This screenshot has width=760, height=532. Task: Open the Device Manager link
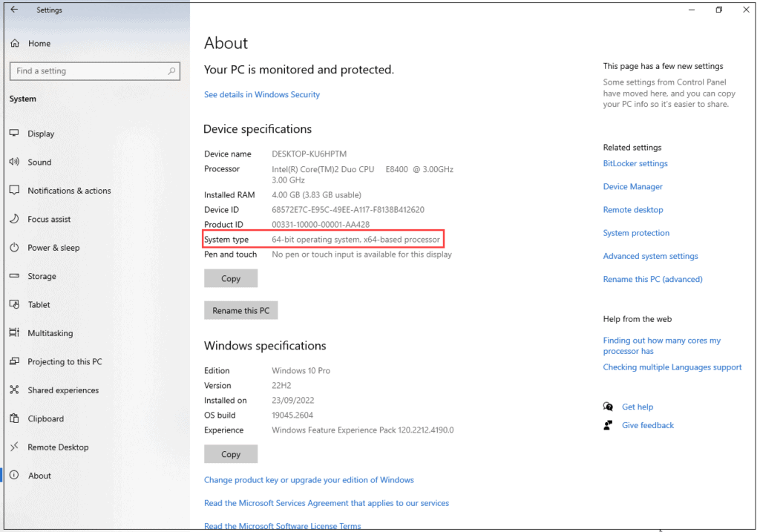pos(632,187)
